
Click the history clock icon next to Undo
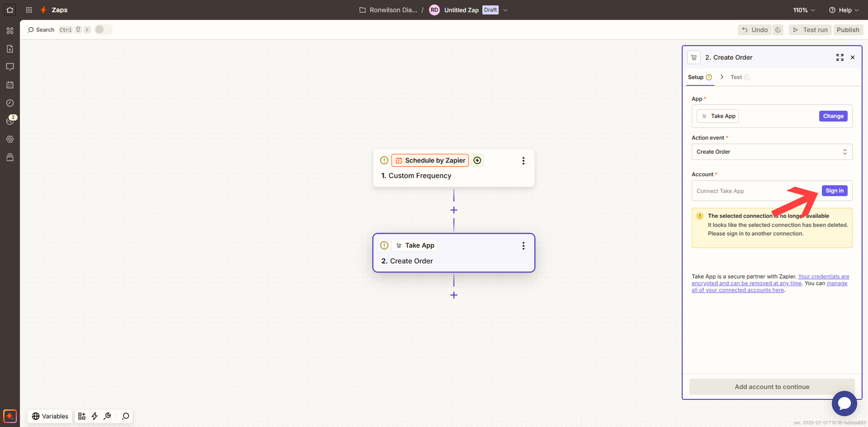pyautogui.click(x=778, y=30)
